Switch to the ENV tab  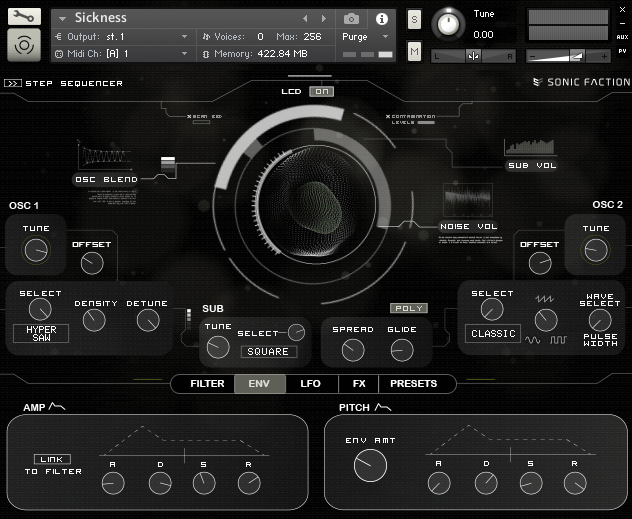pos(260,384)
